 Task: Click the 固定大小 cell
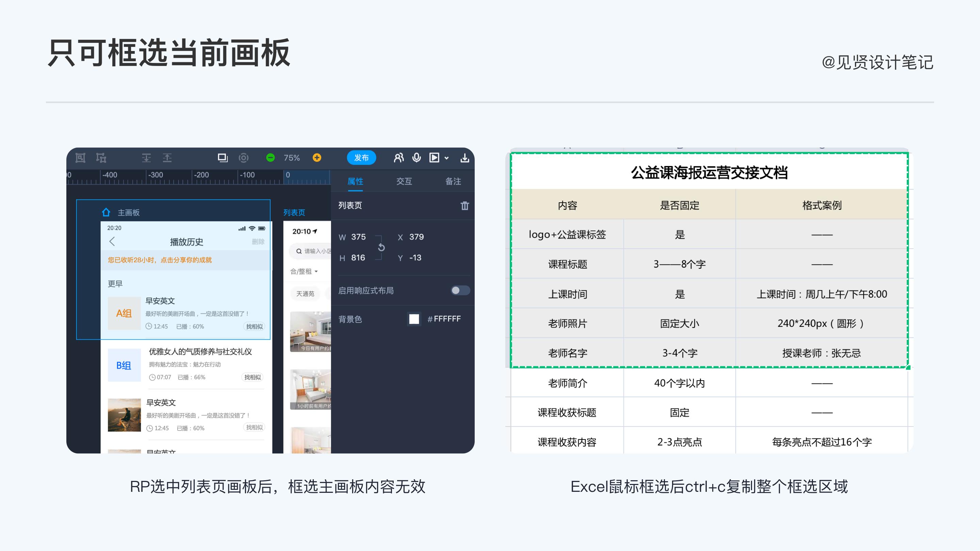pyautogui.click(x=680, y=323)
